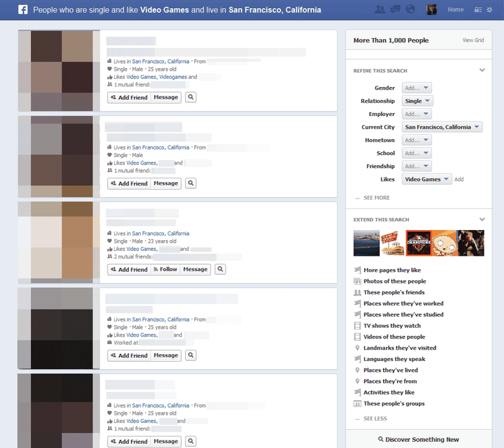The width and height of the screenshot is (504, 448).
Task: Click Discover Something New
Action: tap(418, 439)
